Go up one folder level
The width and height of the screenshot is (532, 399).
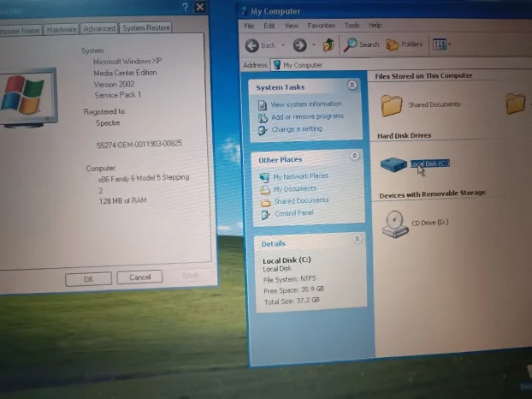coord(328,45)
